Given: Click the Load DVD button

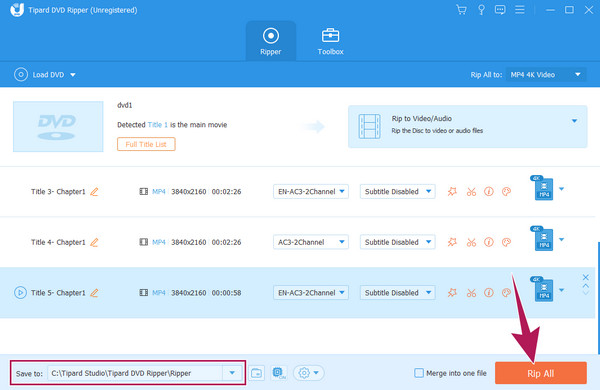Looking at the screenshot, I should 39,75.
